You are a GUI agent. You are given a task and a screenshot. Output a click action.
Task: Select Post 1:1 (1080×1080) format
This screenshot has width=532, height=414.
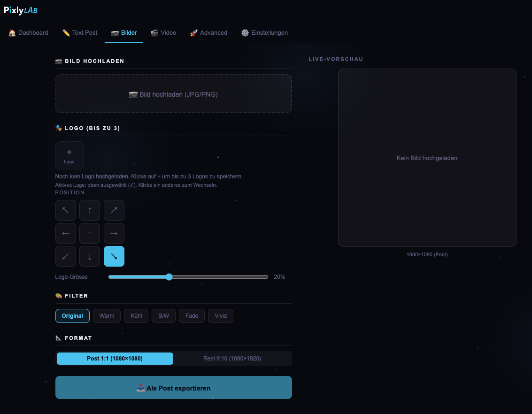coord(115,359)
